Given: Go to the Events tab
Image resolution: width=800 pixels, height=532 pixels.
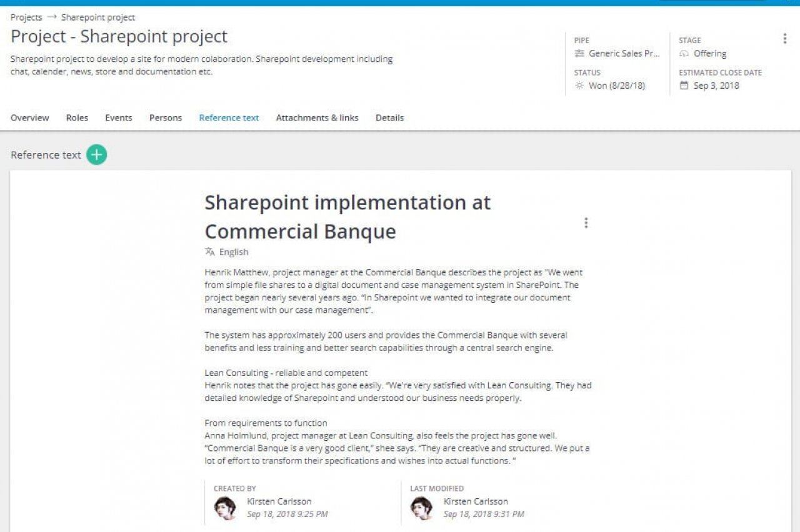Looking at the screenshot, I should pyautogui.click(x=119, y=118).
